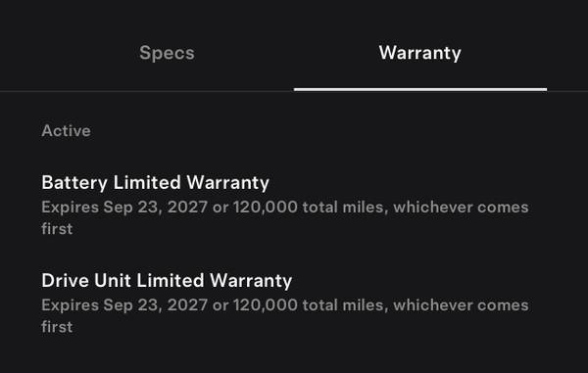
Task: Click the word 'Battery' in first warranty title
Action: [74, 183]
